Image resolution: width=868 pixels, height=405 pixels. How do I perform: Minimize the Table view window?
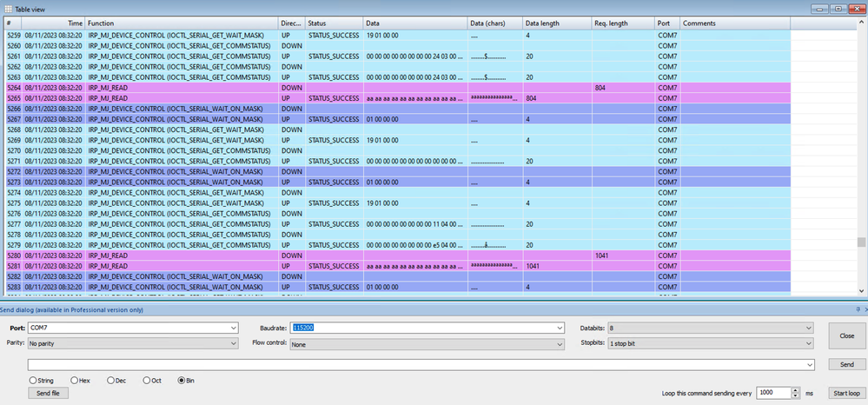[818, 8]
